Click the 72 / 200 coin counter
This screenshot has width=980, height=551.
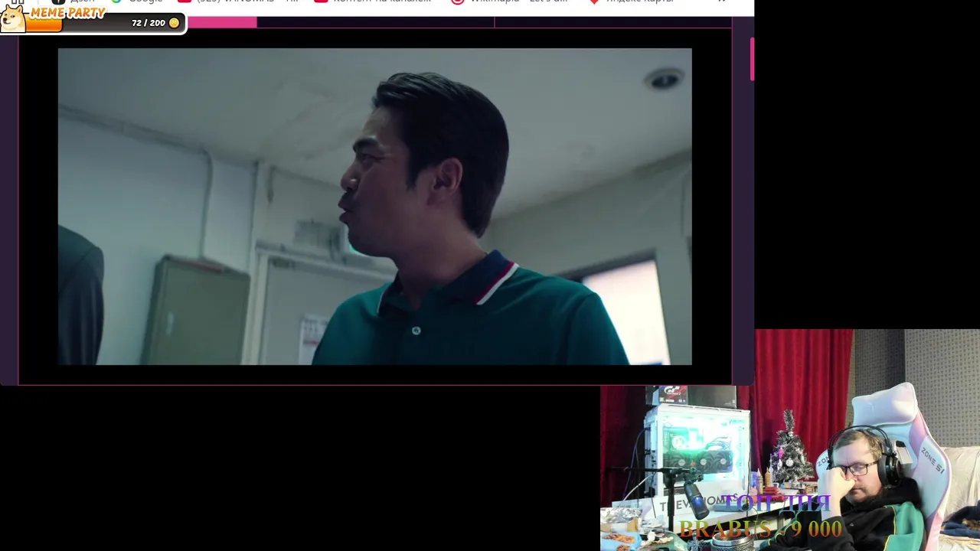(149, 23)
